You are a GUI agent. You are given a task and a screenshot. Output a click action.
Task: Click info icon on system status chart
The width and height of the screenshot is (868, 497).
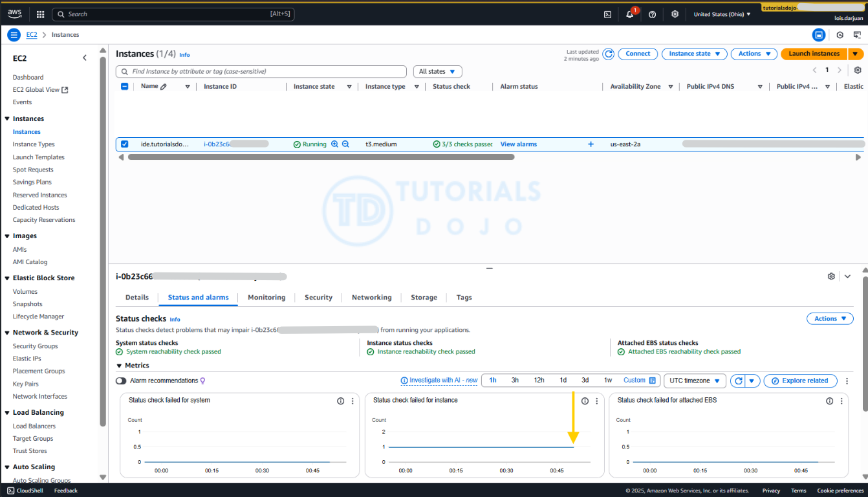point(340,401)
